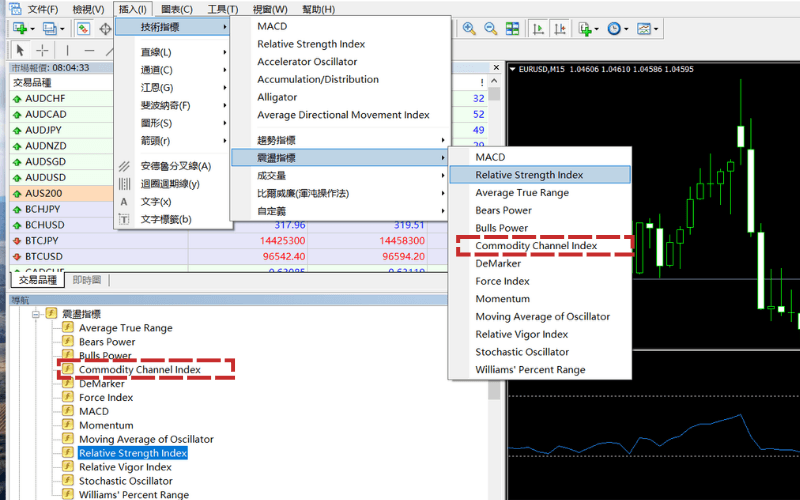The height and width of the screenshot is (500, 800).
Task: Open dropdown arrow beside Templates icon
Action: pyautogui.click(x=656, y=29)
